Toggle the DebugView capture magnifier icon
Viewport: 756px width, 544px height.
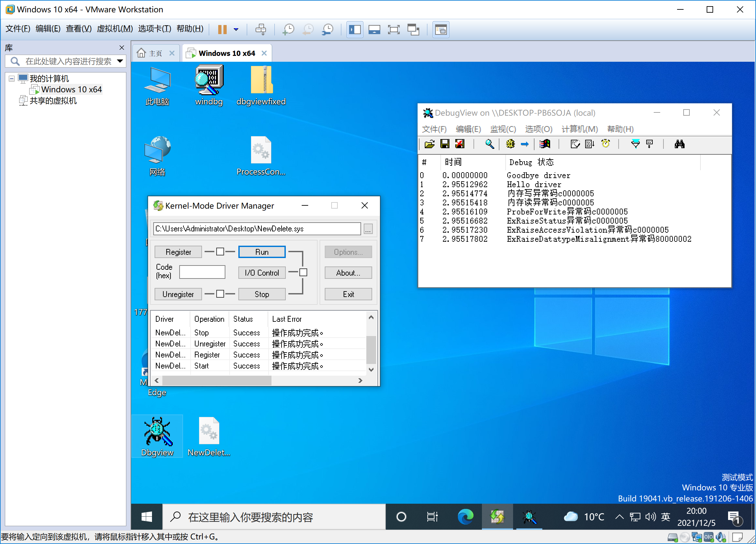[489, 144]
